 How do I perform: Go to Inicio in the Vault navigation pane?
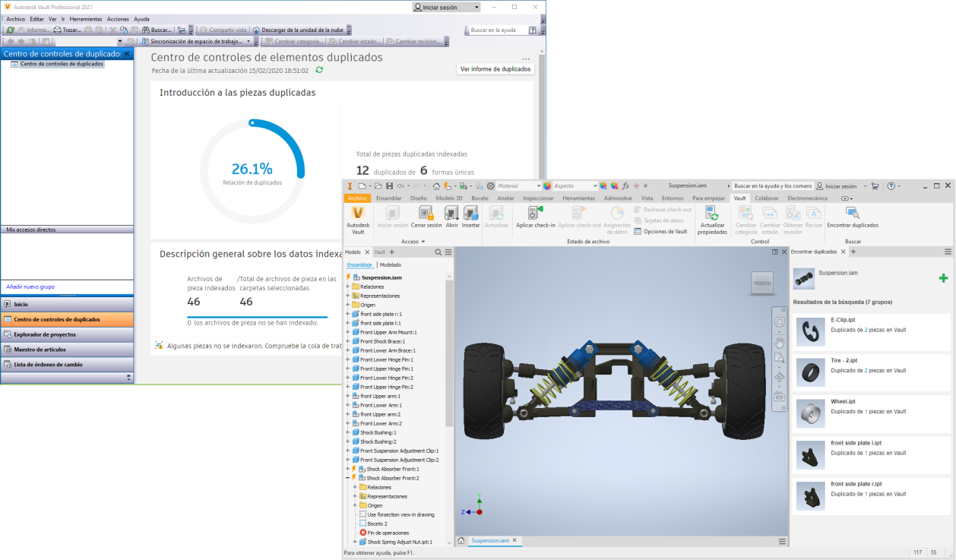pos(67,304)
